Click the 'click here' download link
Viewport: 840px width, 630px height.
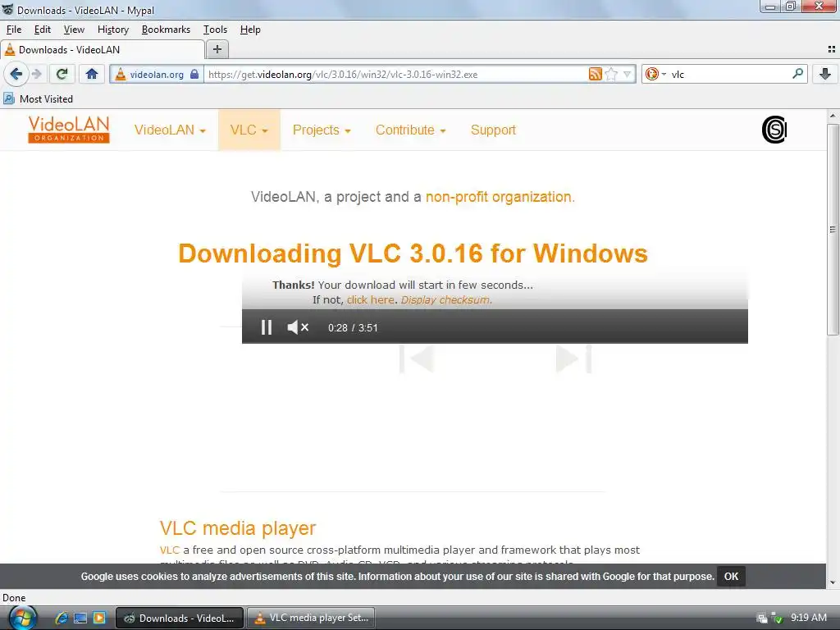(370, 299)
